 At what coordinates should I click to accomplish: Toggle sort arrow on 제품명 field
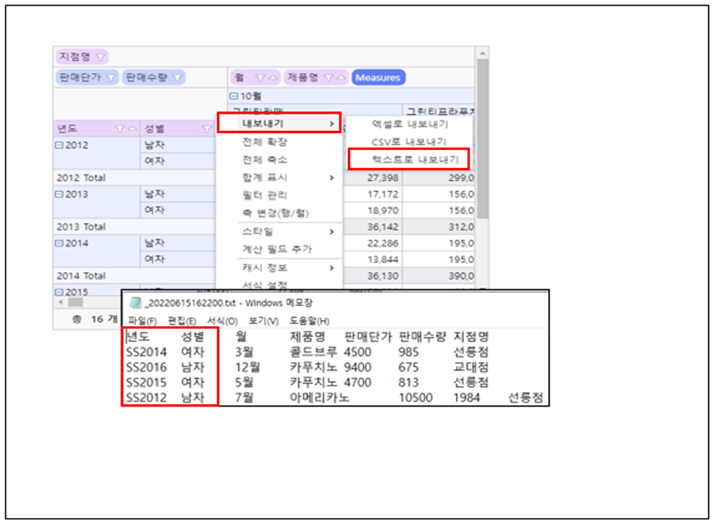(x=341, y=78)
